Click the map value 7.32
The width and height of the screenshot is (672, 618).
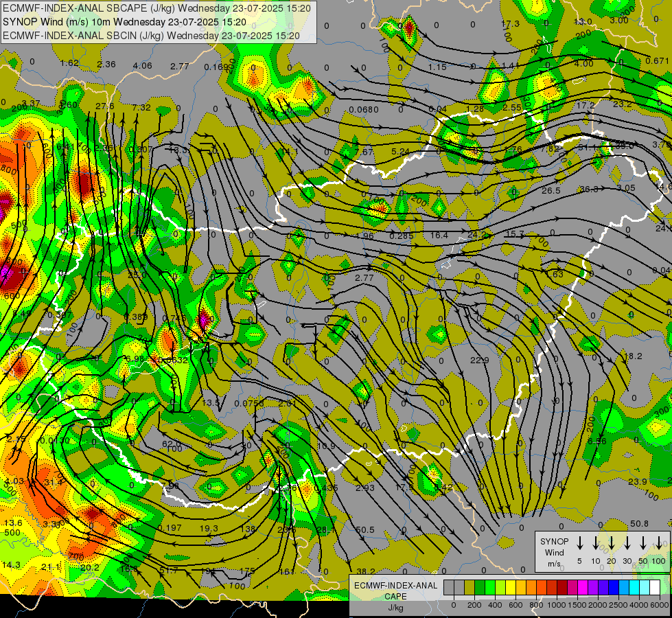[x=141, y=107]
